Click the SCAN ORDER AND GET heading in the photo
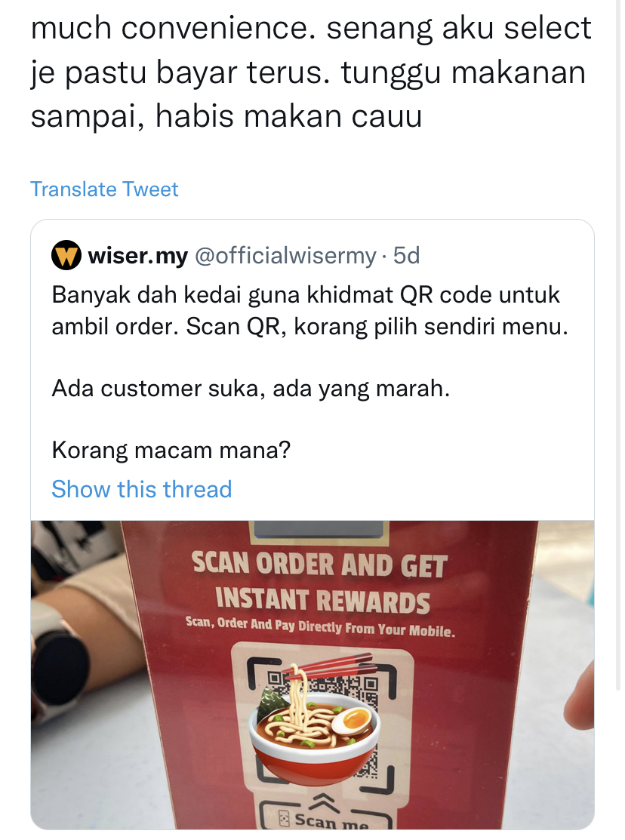Image resolution: width=625 pixels, height=840 pixels. tap(319, 565)
